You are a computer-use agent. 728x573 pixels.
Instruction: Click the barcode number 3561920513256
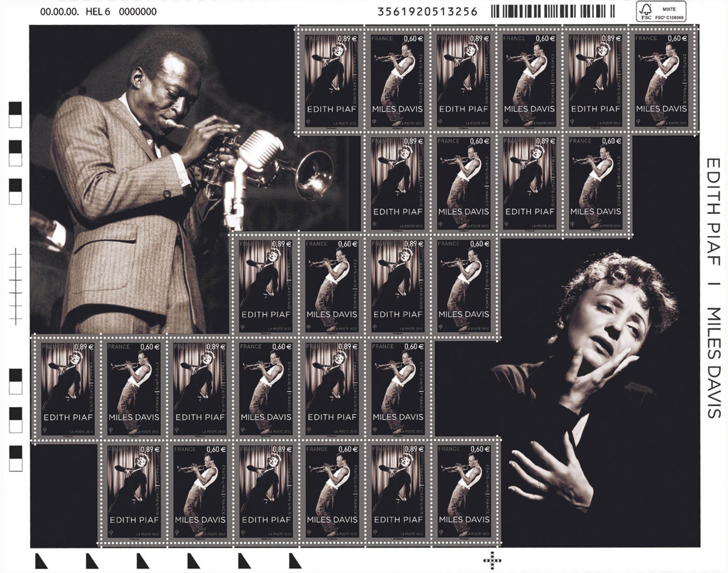coord(427,12)
